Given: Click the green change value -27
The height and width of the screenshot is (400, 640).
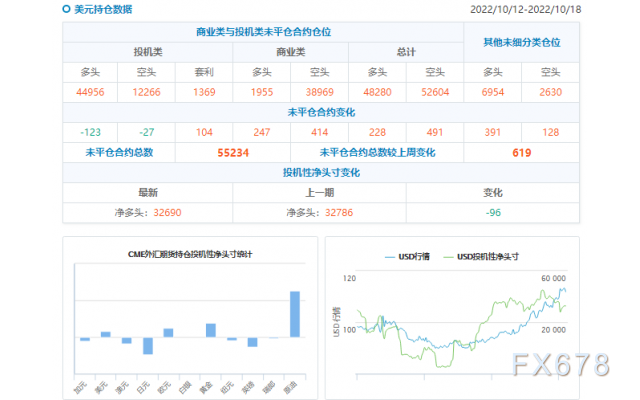Looking at the screenshot, I should point(147,132).
